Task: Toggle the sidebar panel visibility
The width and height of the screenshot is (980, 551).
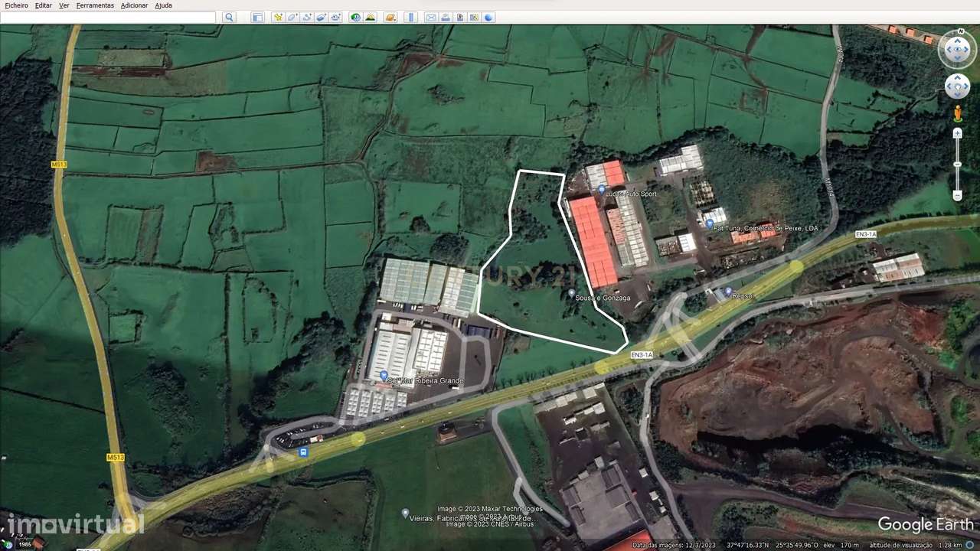Action: coord(257,17)
